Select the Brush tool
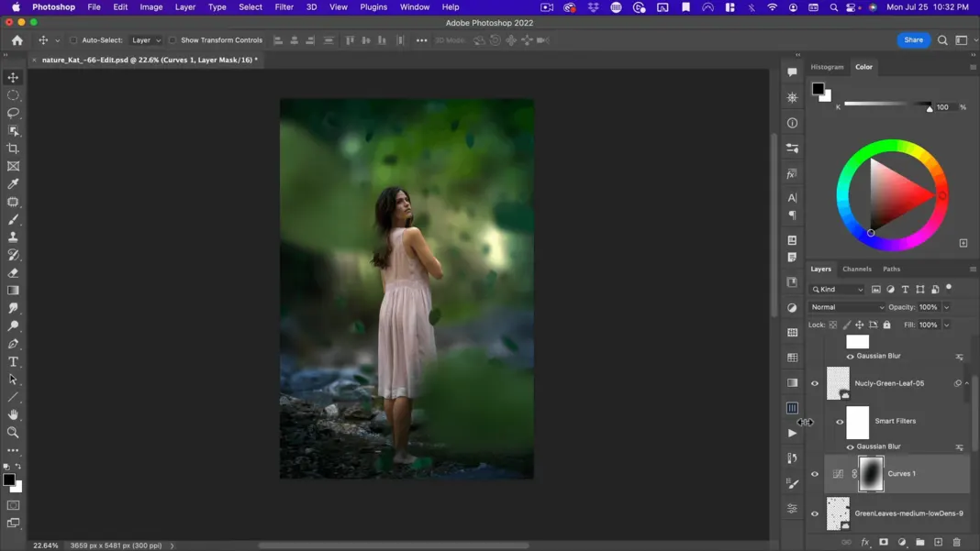 click(x=13, y=220)
